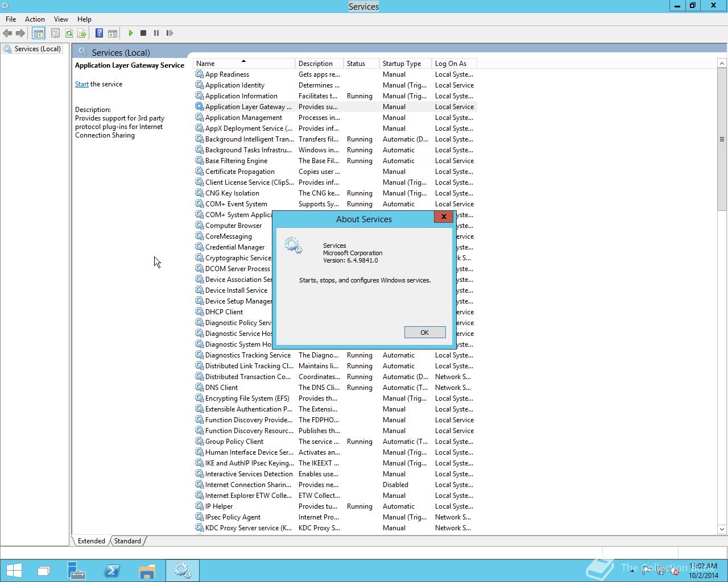728x582 pixels.
Task: Click the Export List toolbar icon
Action: [82, 33]
